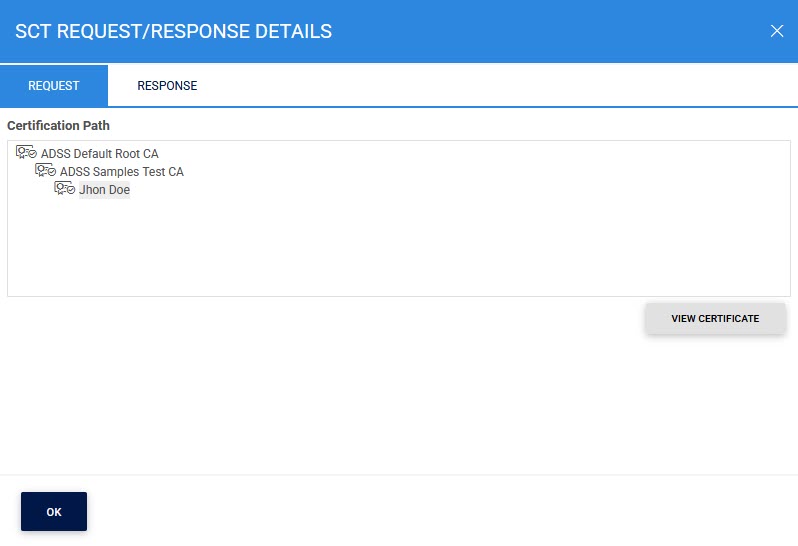This screenshot has height=546, width=798.
Task: Confirm with the OK button
Action: (54, 511)
